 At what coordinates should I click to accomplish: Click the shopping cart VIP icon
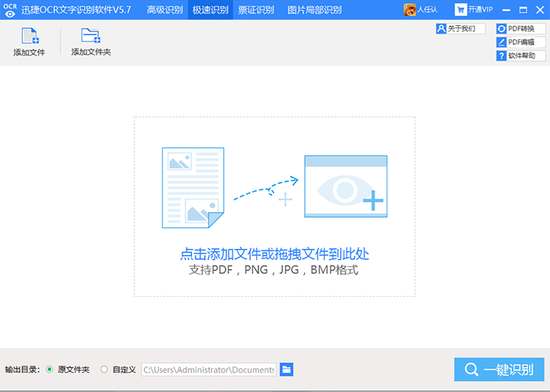(x=460, y=9)
